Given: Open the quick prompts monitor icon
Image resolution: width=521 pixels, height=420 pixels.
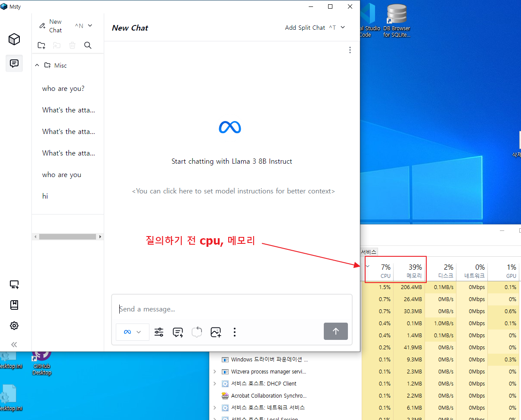Looking at the screenshot, I should tap(14, 285).
